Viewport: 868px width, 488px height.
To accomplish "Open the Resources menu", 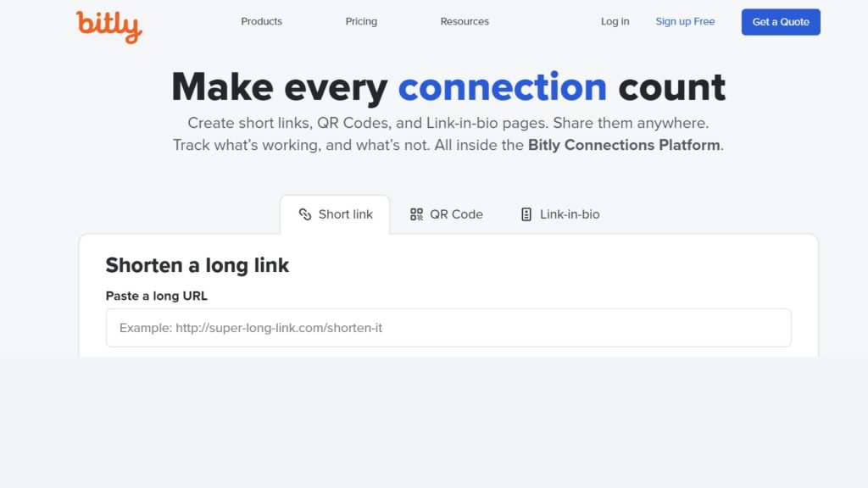I will pyautogui.click(x=465, y=21).
